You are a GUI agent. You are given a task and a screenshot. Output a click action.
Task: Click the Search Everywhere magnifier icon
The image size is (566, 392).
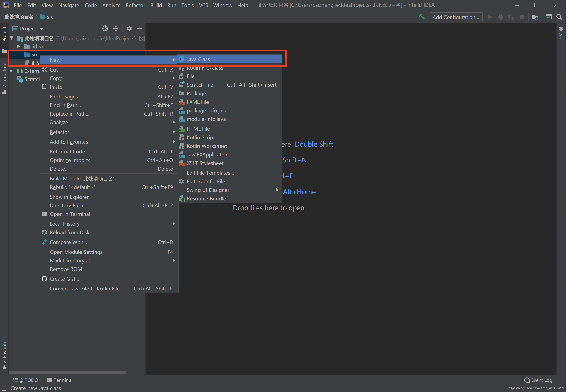pos(559,17)
